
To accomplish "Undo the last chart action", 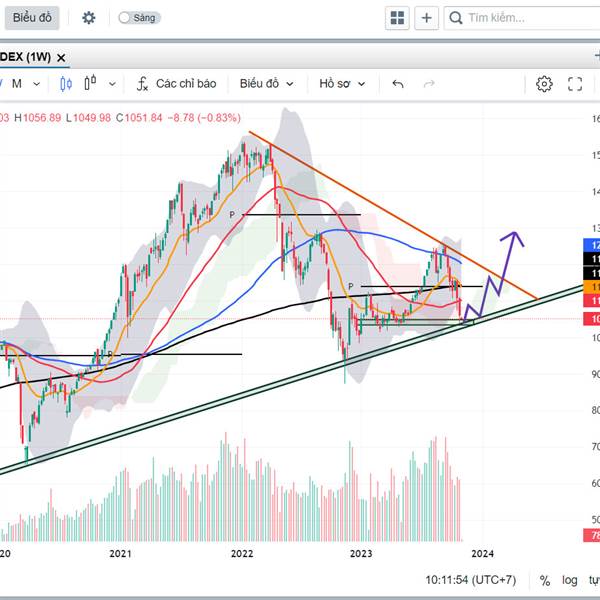I will point(398,83).
